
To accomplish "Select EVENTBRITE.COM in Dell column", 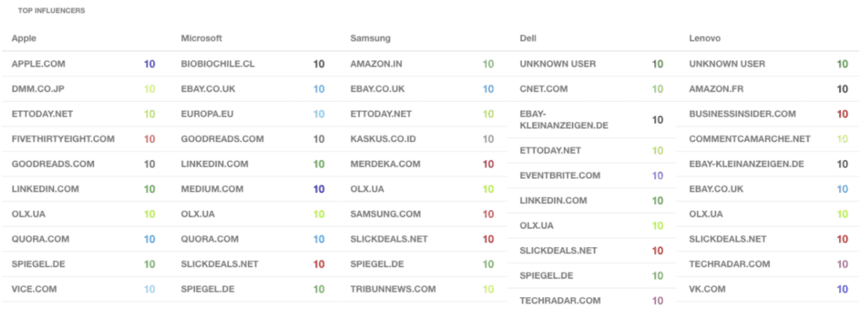I will [559, 176].
